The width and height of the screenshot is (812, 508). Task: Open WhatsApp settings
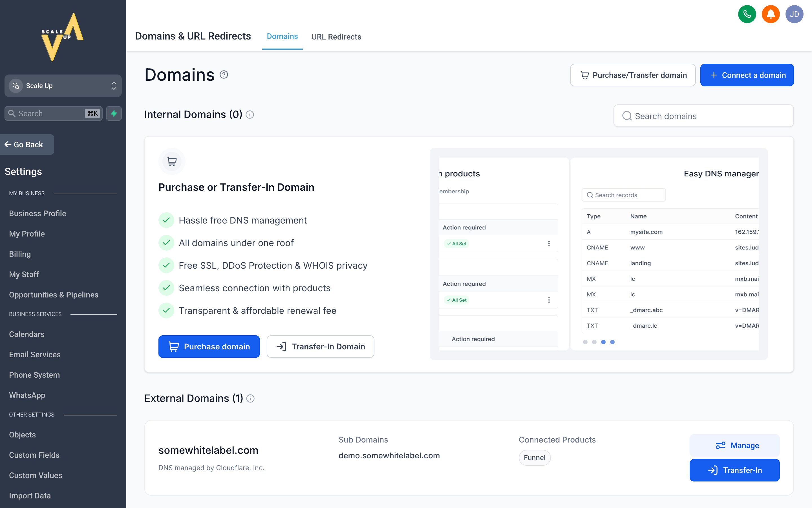pyautogui.click(x=27, y=395)
